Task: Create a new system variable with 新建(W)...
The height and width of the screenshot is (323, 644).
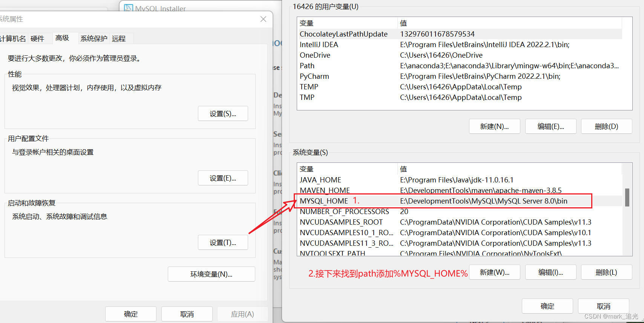Action: click(495, 272)
